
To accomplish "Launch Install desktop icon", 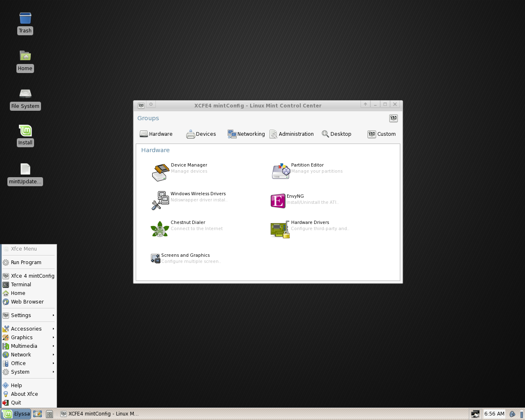I will click(25, 130).
